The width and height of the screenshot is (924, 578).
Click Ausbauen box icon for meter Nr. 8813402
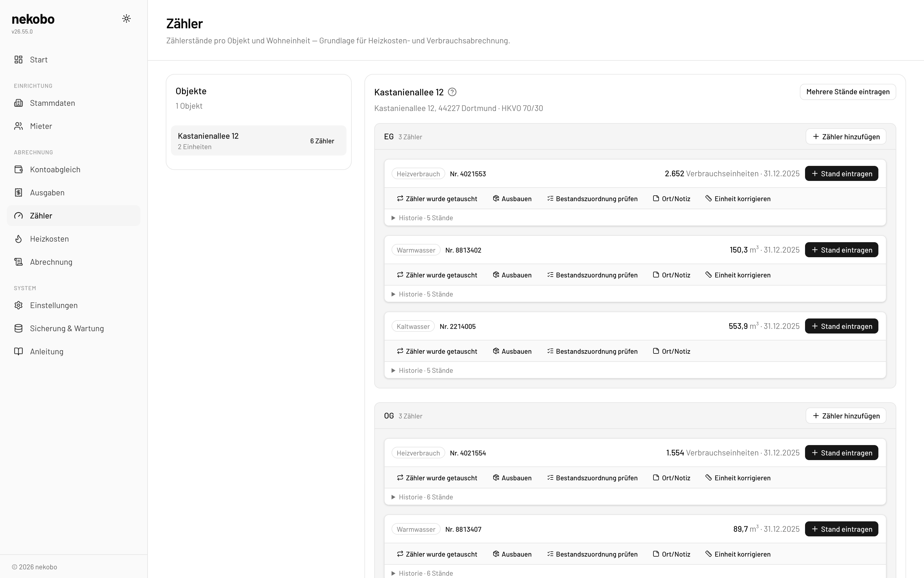[496, 275]
